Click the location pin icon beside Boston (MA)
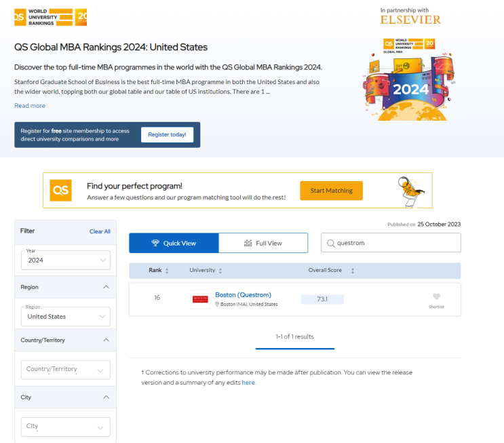 [217, 304]
